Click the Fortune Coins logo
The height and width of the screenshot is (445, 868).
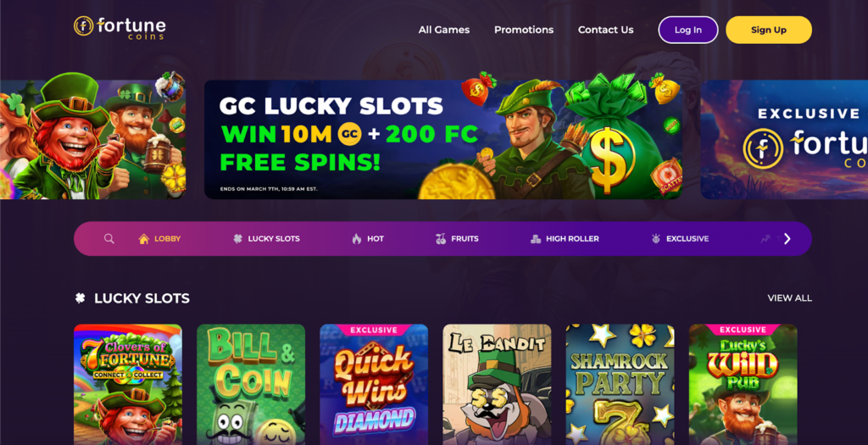[x=120, y=28]
